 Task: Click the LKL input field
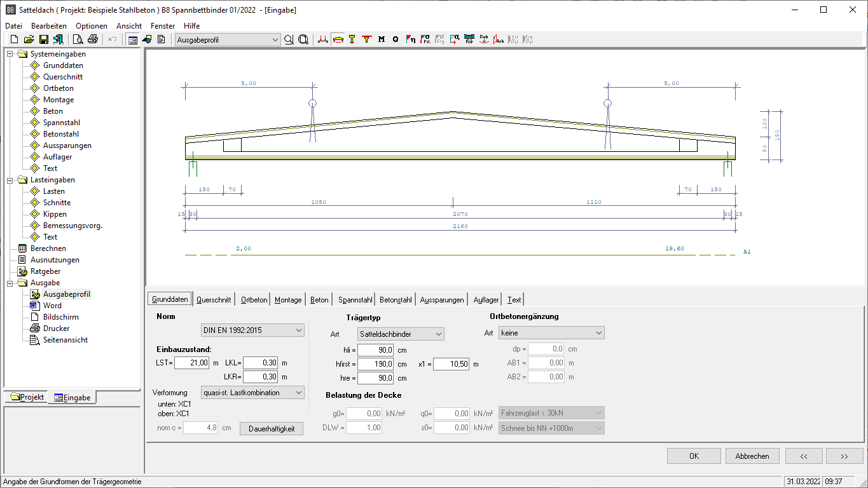[260, 363]
